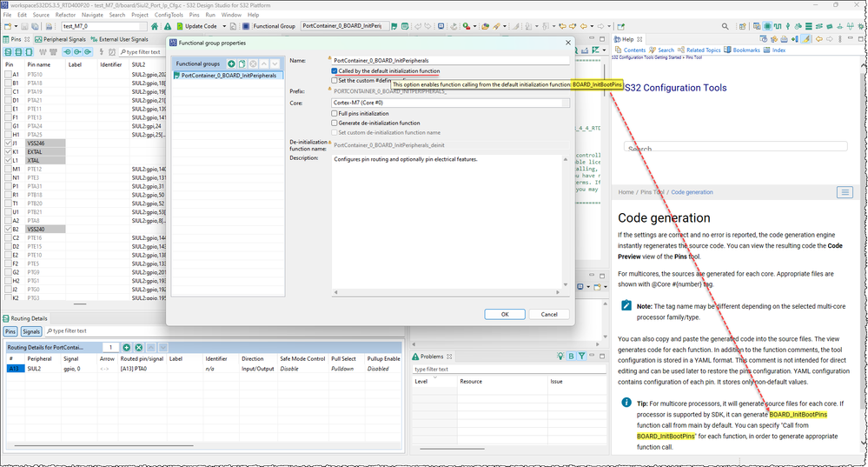Viewport: 868px width, 467px height.
Task: Open the Bookmarks icon in Help panel
Action: coord(727,50)
